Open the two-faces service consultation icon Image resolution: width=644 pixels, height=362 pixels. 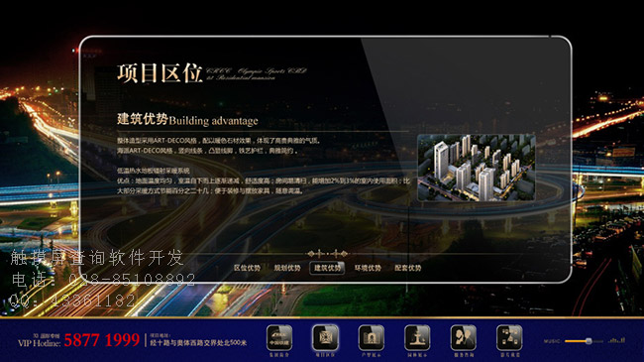(464, 338)
